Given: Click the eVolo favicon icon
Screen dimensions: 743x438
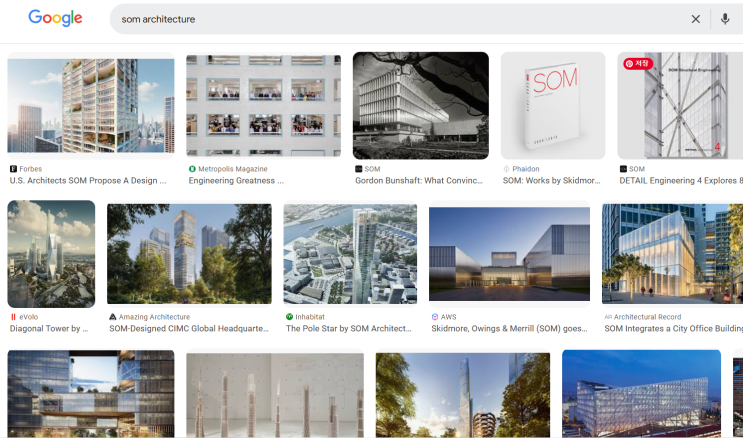Looking at the screenshot, I should pos(13,317).
